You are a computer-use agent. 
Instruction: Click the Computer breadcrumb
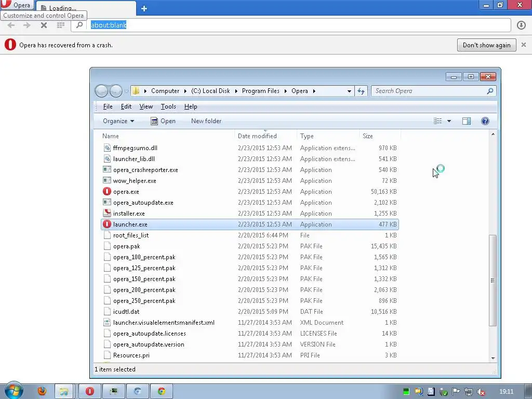pos(165,91)
